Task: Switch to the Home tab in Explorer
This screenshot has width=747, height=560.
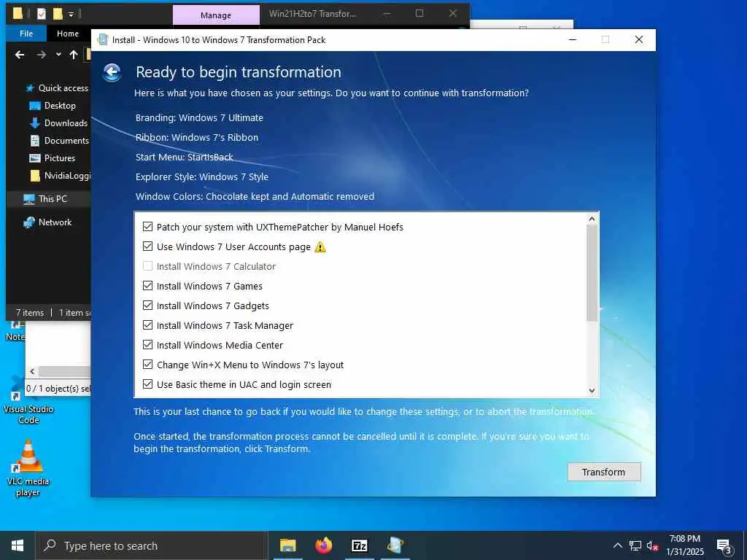Action: [68, 34]
